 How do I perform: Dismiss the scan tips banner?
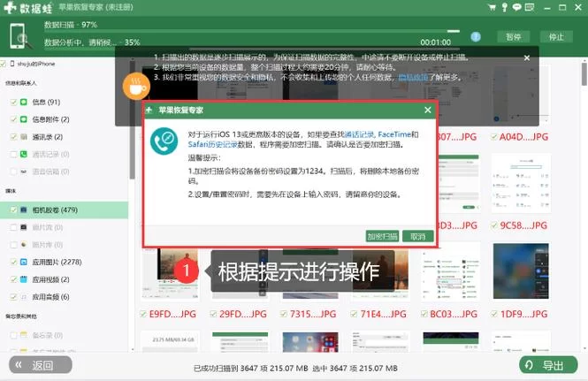coord(527,57)
